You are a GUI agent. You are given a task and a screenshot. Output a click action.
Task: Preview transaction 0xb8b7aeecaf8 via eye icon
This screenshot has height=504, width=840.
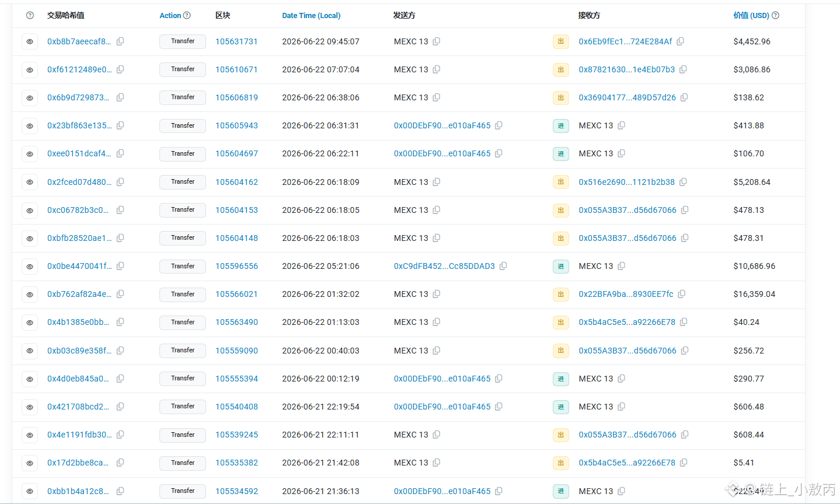30,41
